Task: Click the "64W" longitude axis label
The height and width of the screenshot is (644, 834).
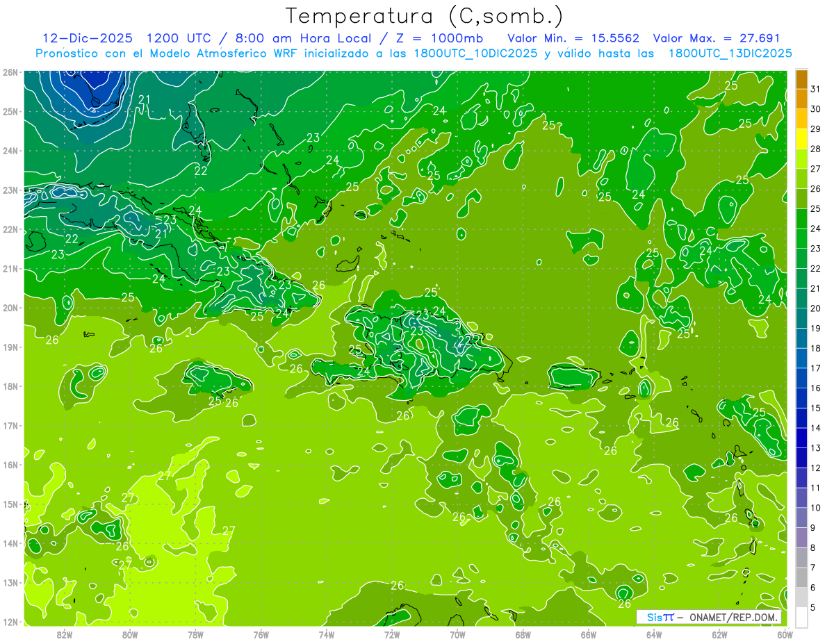Action: pyautogui.click(x=654, y=634)
